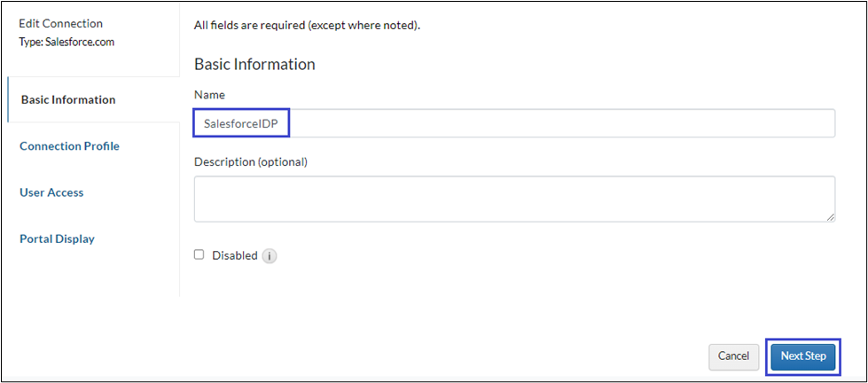
Task: Click the empty right end of the Name field
Action: coord(754,123)
